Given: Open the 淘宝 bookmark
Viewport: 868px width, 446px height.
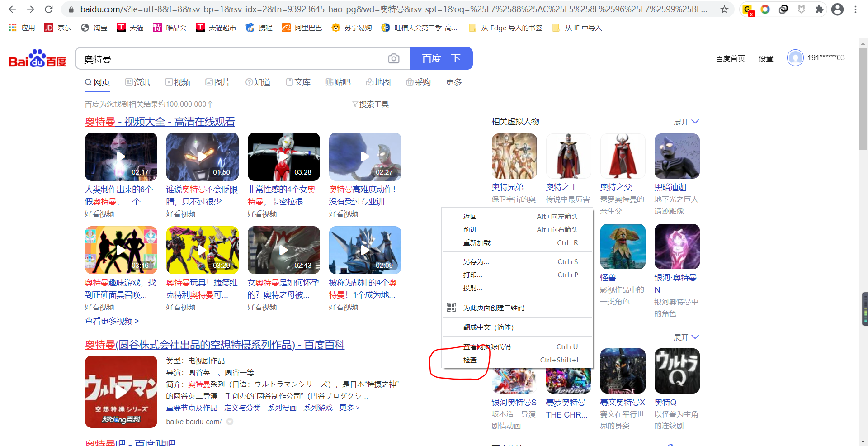Looking at the screenshot, I should [94, 28].
